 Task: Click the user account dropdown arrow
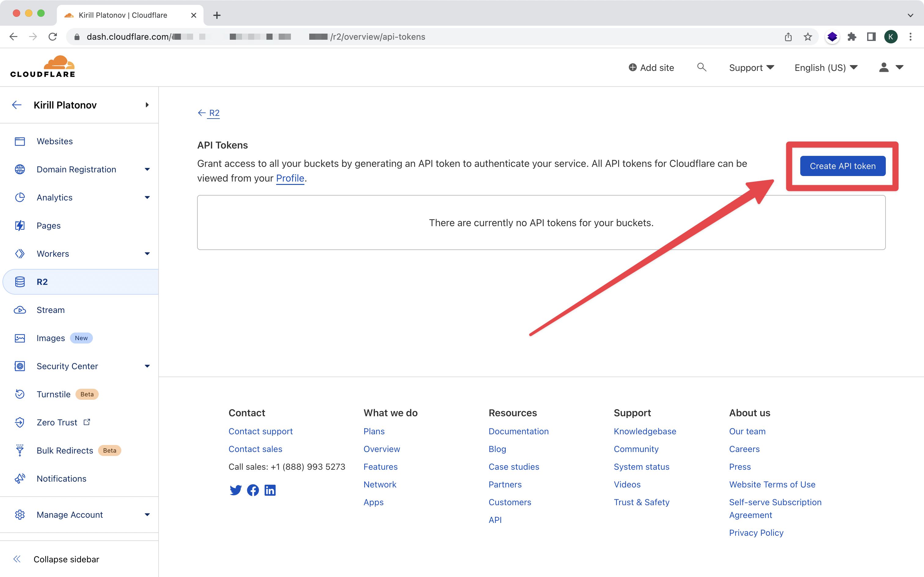900,67
